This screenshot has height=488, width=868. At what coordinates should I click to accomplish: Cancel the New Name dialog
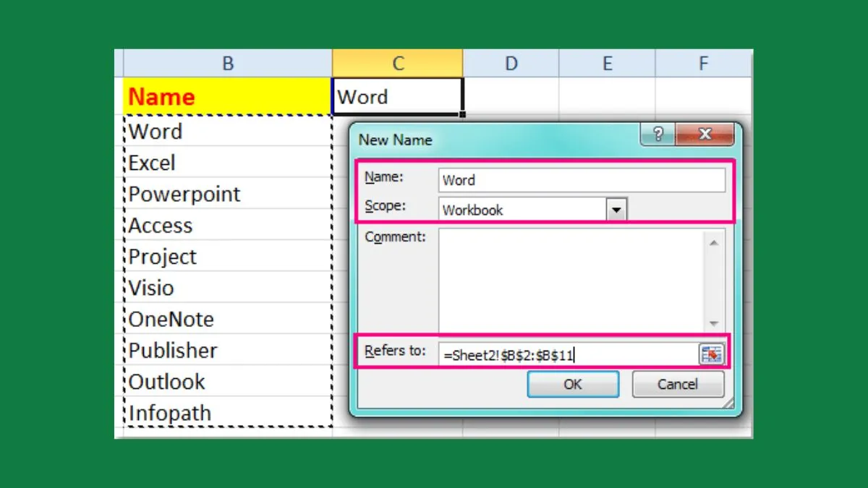point(677,385)
